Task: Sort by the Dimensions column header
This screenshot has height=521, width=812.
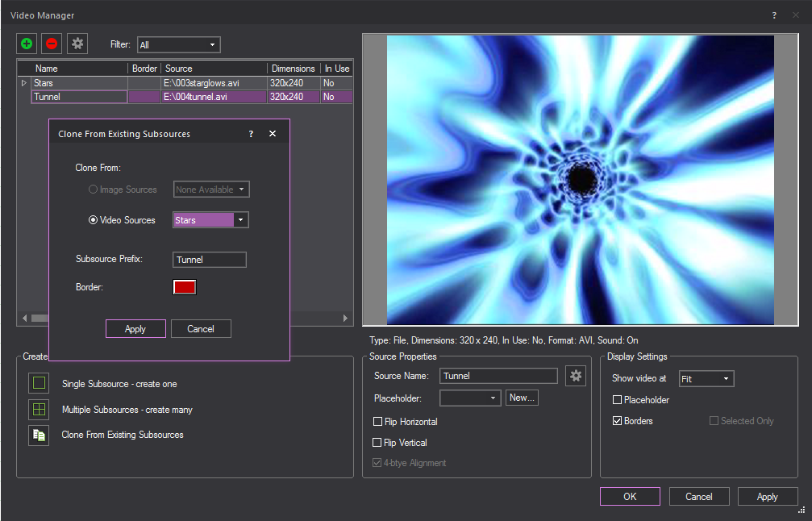Action: click(x=293, y=69)
